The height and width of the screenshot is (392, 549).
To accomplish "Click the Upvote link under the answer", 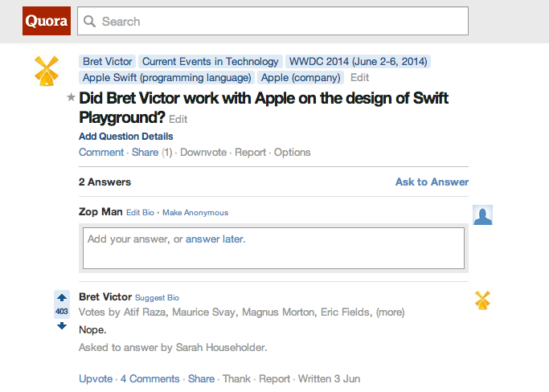I will 96,378.
